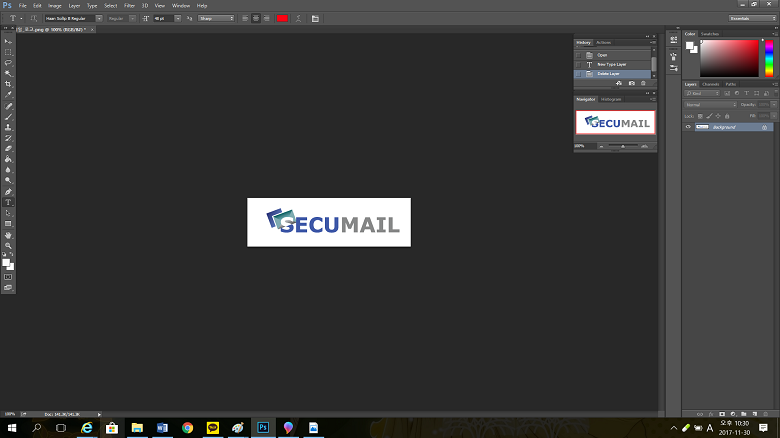Open the font size dropdown
The height and width of the screenshot is (438, 780).
point(178,18)
